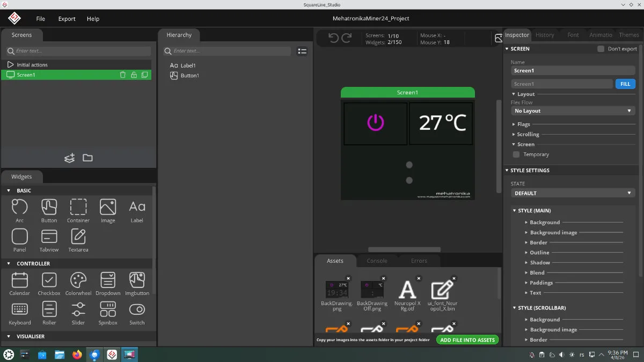The width and height of the screenshot is (644, 362).
Task: Click the canvas horizontal scrollbar
Action: tap(404, 249)
